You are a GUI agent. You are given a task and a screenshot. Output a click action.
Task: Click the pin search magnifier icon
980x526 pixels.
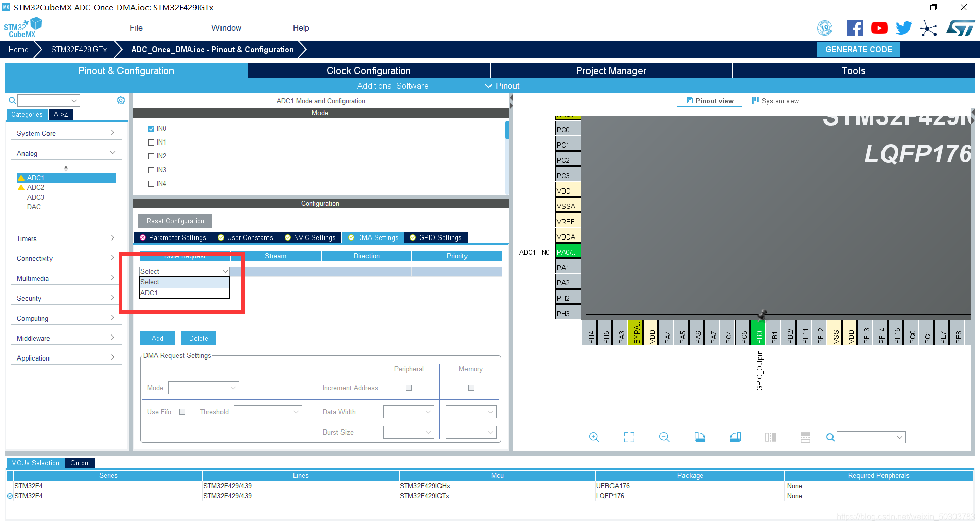pyautogui.click(x=830, y=437)
